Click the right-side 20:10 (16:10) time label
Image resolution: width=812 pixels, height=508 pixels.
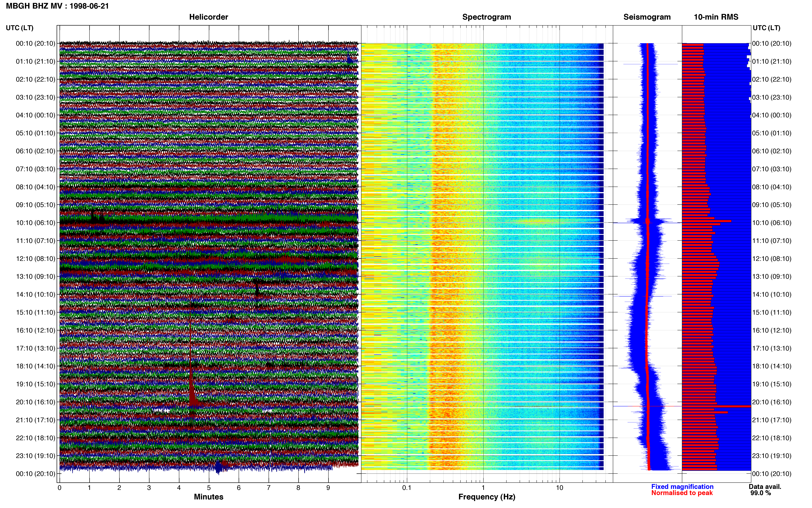(772, 402)
